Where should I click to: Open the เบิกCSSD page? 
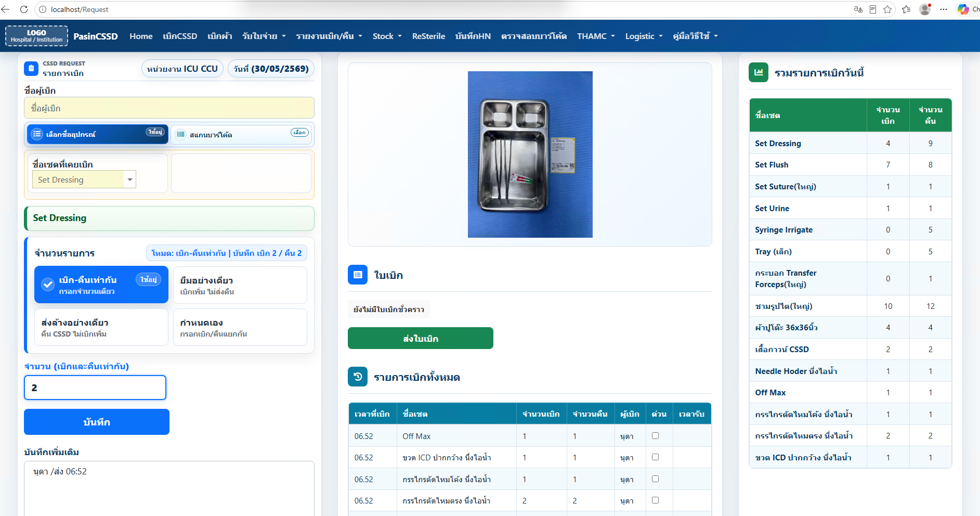click(x=180, y=36)
